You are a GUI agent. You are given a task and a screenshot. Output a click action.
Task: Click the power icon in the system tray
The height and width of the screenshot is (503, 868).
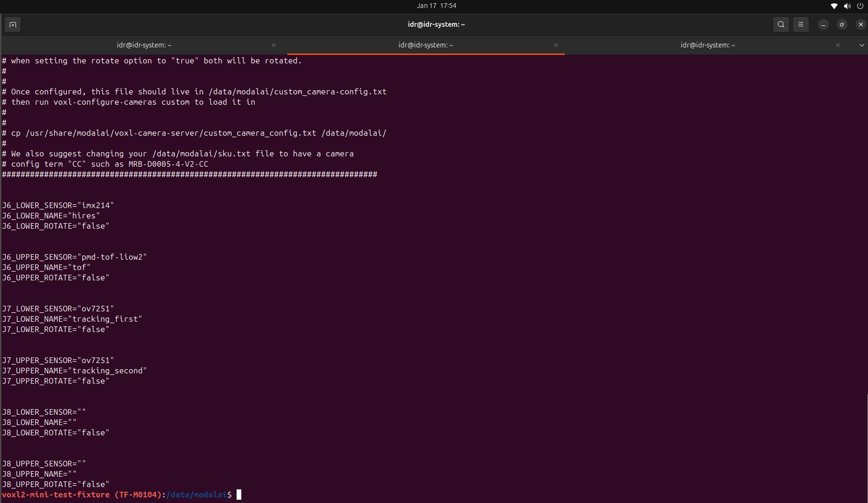click(860, 6)
